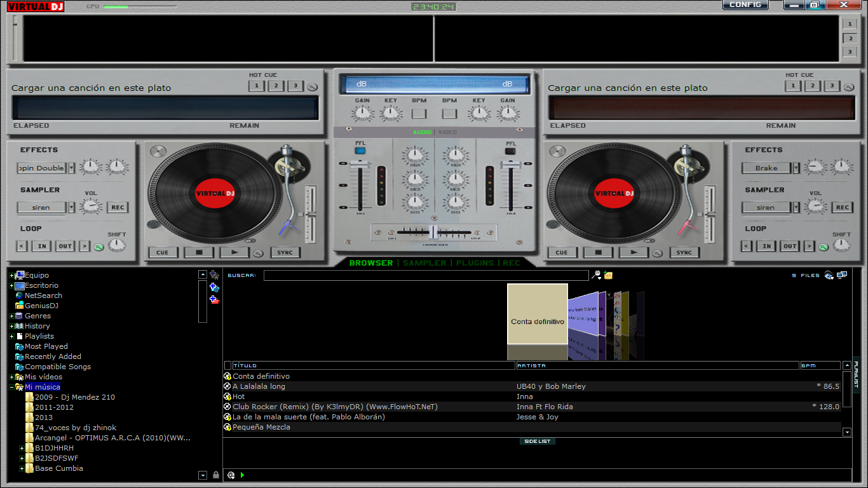Select the song Hot by Inna
The height and width of the screenshot is (488, 868).
coord(318,396)
